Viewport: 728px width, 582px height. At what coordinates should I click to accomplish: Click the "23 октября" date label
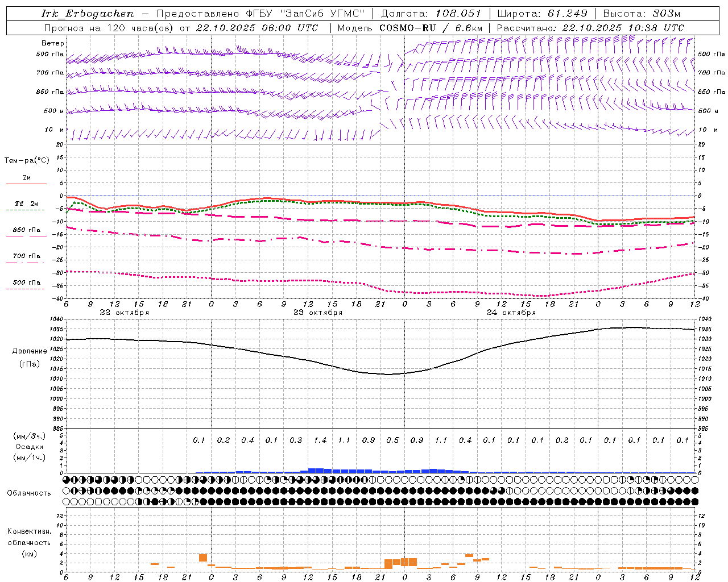[318, 313]
